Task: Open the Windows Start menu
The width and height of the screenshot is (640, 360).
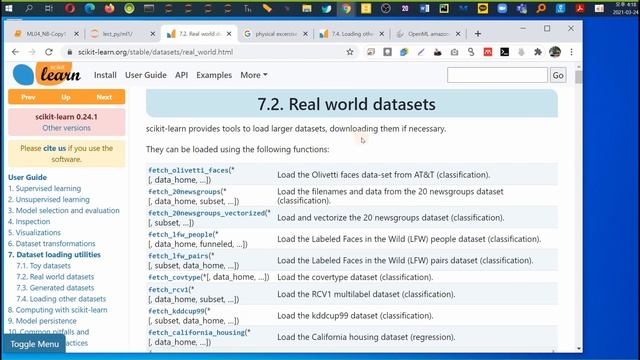Action: click(9, 8)
